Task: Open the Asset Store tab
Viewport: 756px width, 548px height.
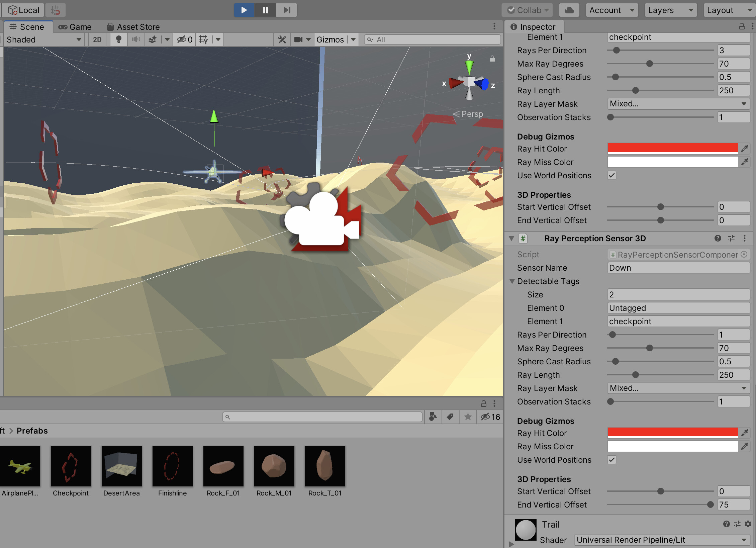Action: [x=133, y=27]
